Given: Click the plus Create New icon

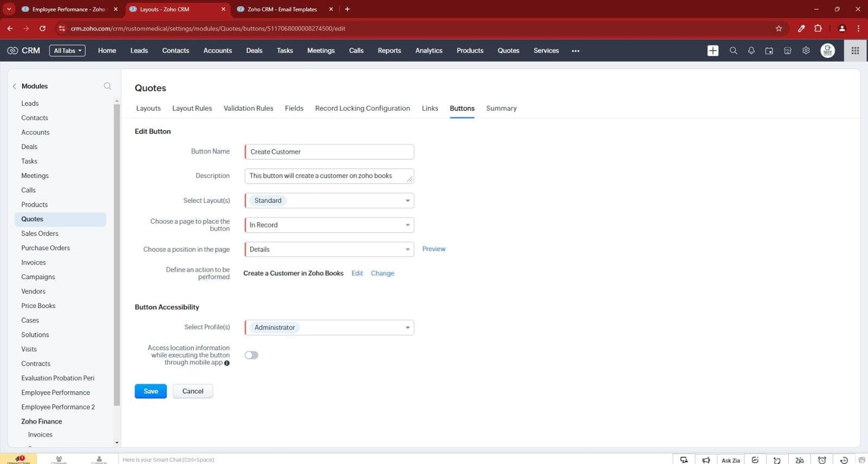Looking at the screenshot, I should [x=713, y=50].
